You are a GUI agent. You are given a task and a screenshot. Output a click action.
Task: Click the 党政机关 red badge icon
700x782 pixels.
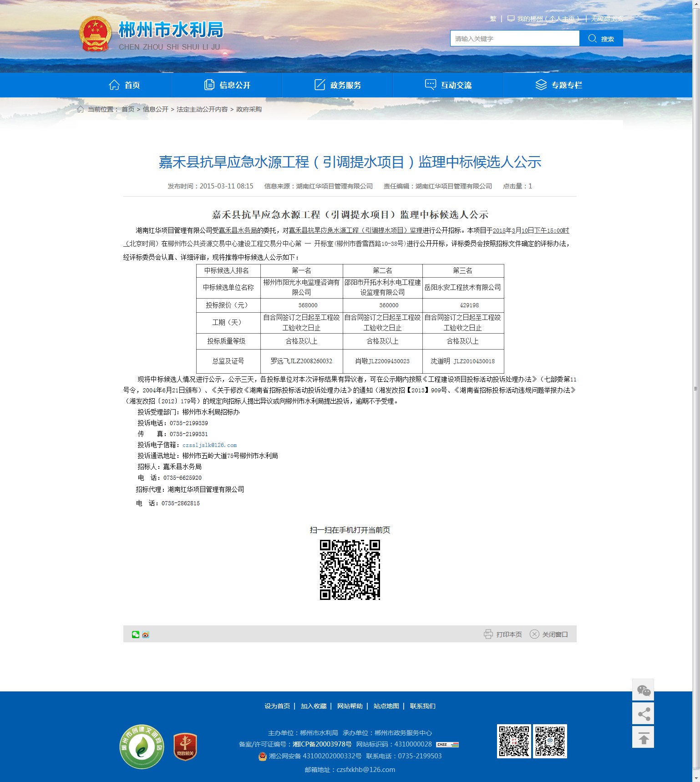185,746
